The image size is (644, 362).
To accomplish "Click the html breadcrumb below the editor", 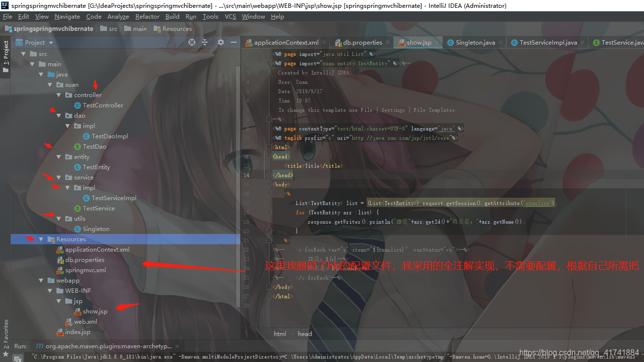I will 280,334.
